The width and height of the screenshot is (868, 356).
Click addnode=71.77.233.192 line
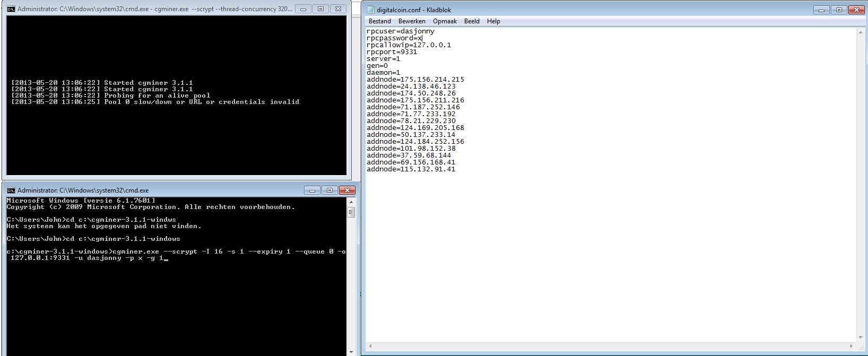click(411, 114)
